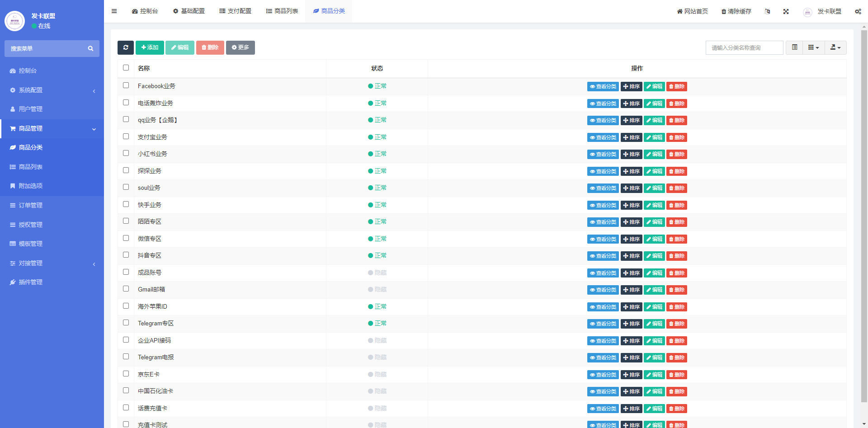This screenshot has height=428, width=868.
Task: Click 排序 sort for 电话轰炸业务 row
Action: click(632, 104)
